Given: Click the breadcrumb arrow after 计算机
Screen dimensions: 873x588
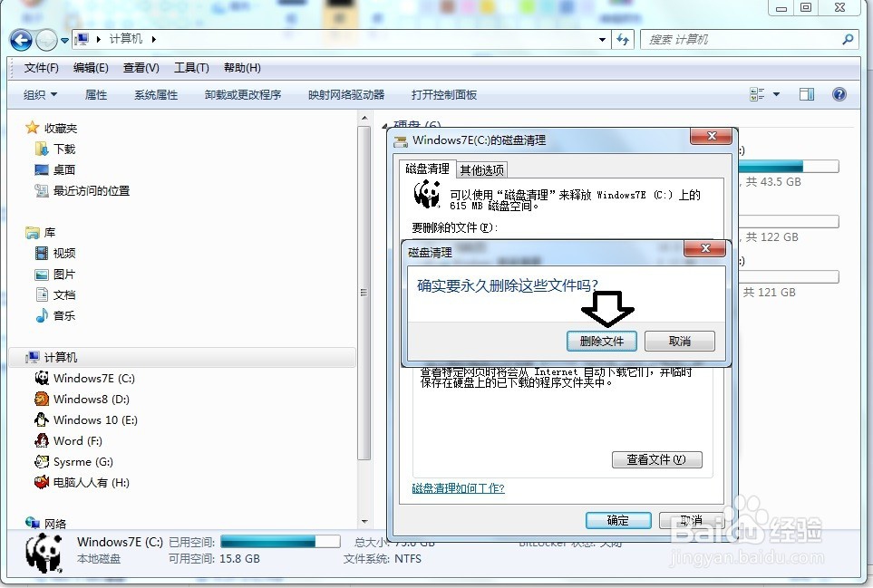Looking at the screenshot, I should (154, 39).
